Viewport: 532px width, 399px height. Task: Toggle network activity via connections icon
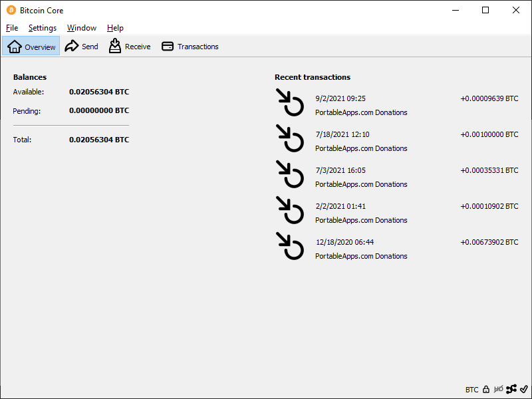click(x=511, y=390)
